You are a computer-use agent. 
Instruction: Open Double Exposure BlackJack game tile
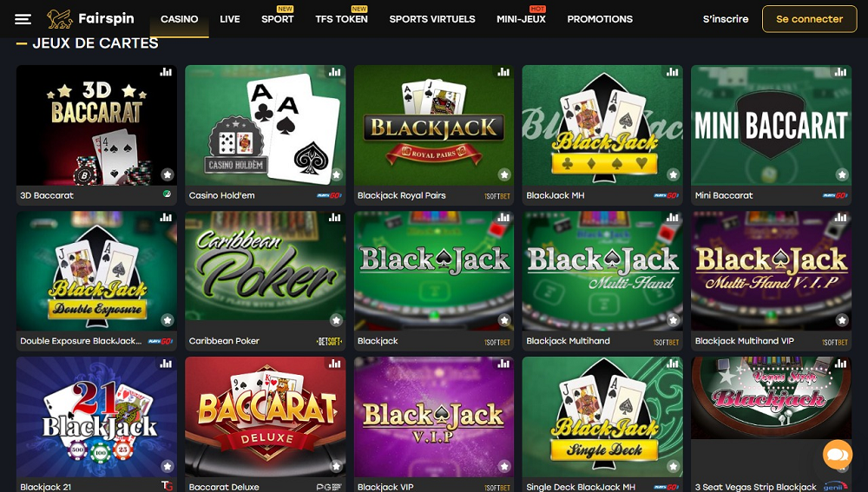97,271
